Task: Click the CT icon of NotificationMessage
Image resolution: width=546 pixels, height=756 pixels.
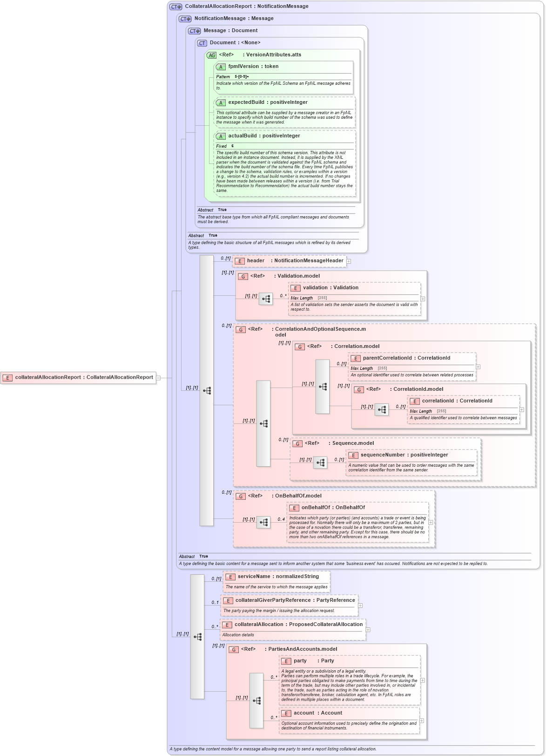Action: point(185,19)
